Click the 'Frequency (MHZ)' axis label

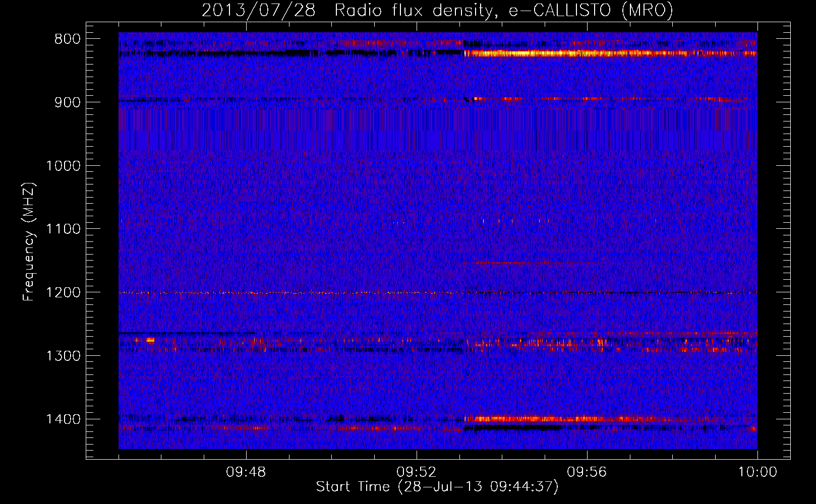point(29,242)
